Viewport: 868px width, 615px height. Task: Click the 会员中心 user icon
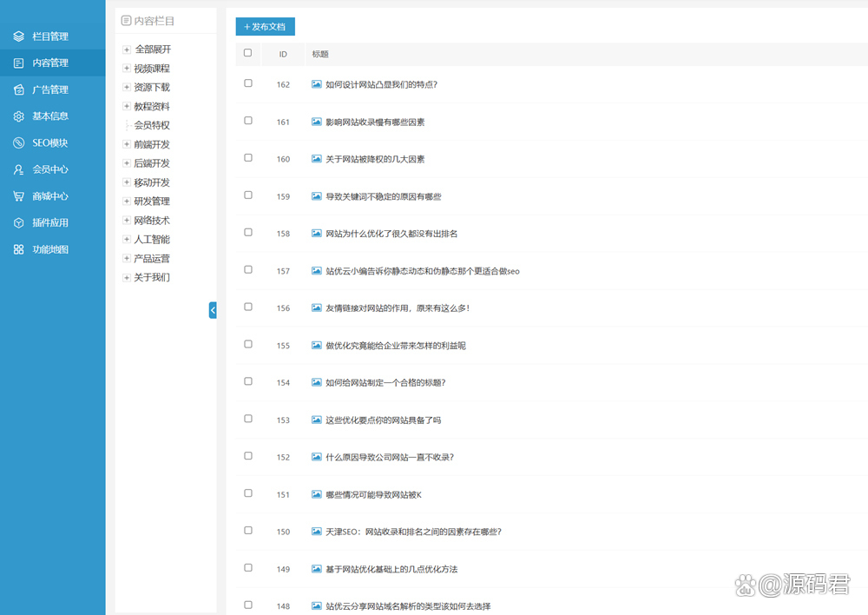[19, 169]
